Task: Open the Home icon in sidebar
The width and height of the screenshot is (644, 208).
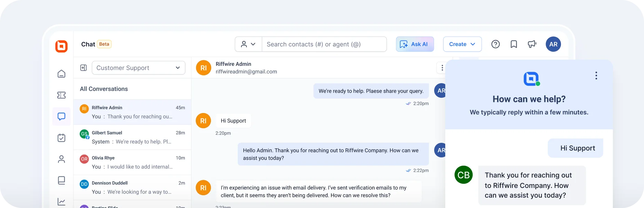Action: click(61, 74)
